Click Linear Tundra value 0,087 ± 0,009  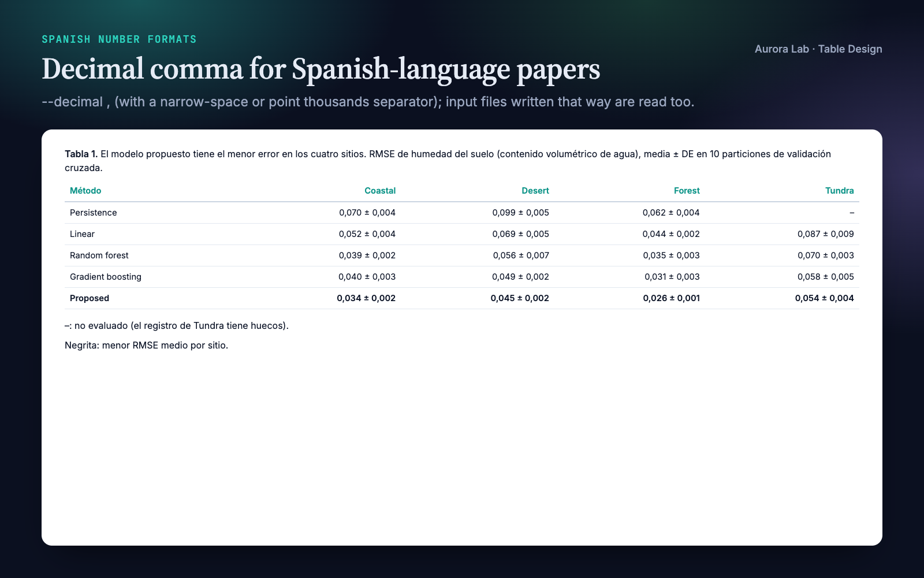tap(826, 234)
